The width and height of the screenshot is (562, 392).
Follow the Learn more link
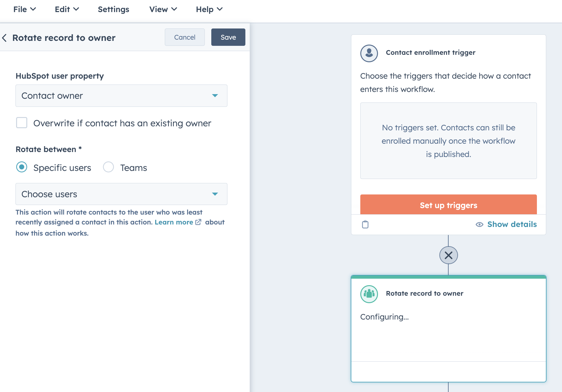pyautogui.click(x=174, y=222)
